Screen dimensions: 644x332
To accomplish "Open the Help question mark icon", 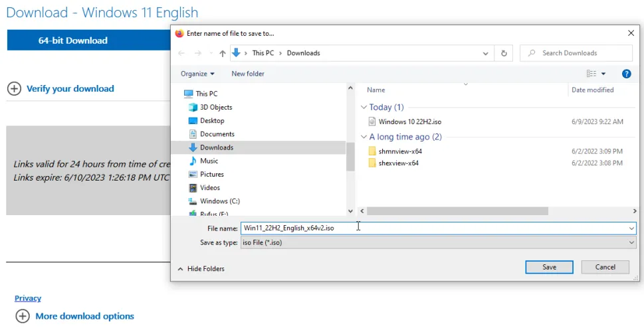I will [625, 74].
